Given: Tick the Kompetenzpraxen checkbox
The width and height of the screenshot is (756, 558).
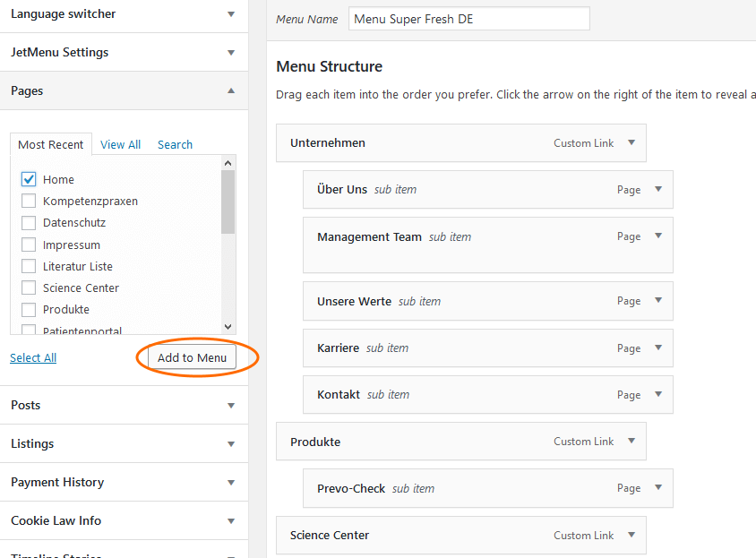Looking at the screenshot, I should pos(29,201).
